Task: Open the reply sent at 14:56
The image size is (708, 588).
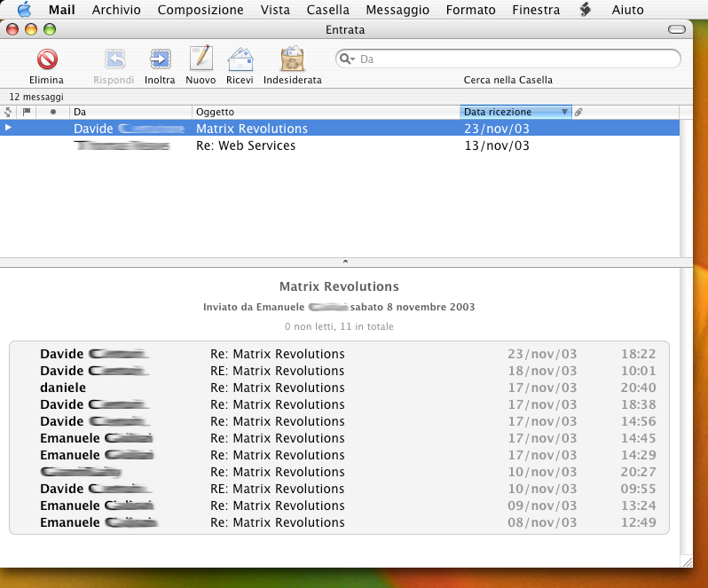Action: point(339,421)
